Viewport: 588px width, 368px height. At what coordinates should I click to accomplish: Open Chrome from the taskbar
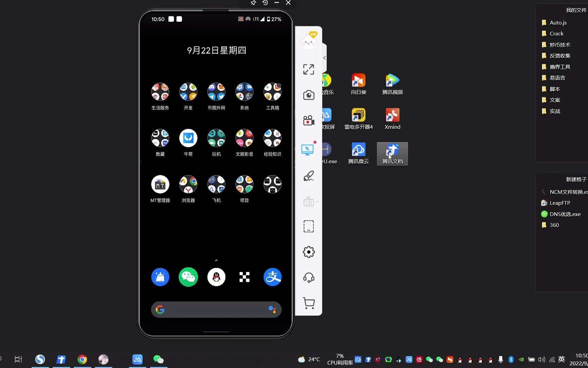pyautogui.click(x=82, y=359)
